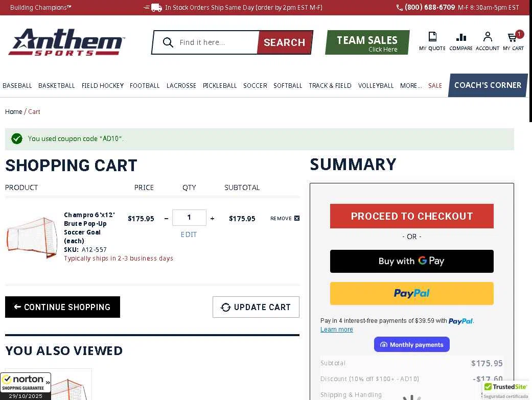This screenshot has width=532, height=400.
Task: Click the search magnifier icon
Action: click(x=168, y=42)
